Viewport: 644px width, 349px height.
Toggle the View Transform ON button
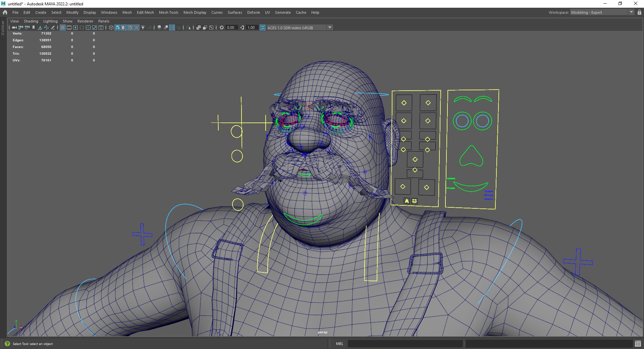coord(263,28)
